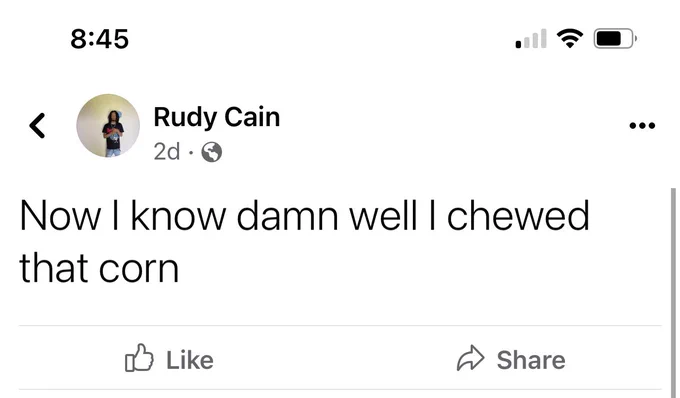This screenshot has height=398, width=680.
Task: Tap the curved Share arrow icon
Action: pos(470,358)
